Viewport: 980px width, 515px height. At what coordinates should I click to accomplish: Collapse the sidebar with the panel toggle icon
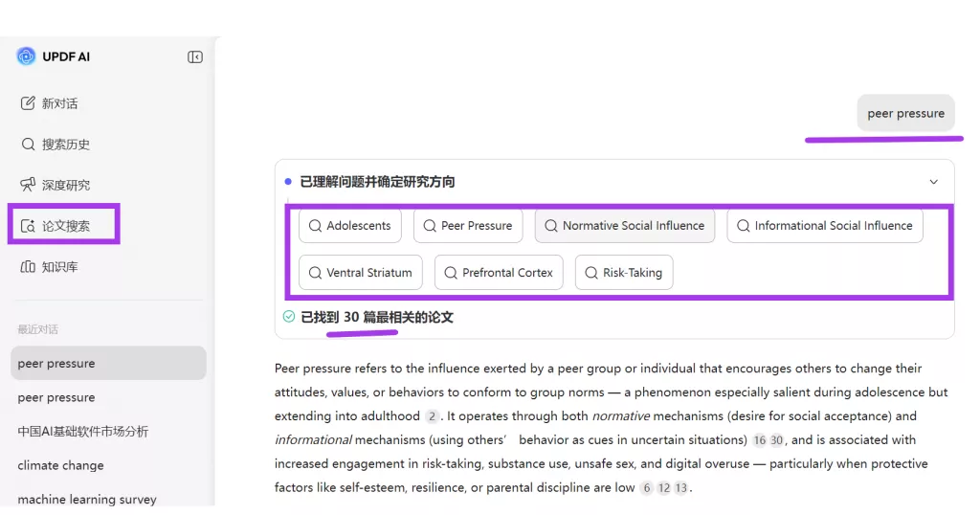pos(195,57)
